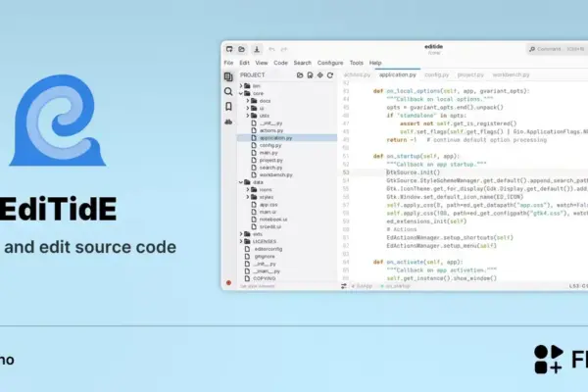Click the open folder icon in header bar
Viewport: 588px width, 392px height.
[x=242, y=49]
